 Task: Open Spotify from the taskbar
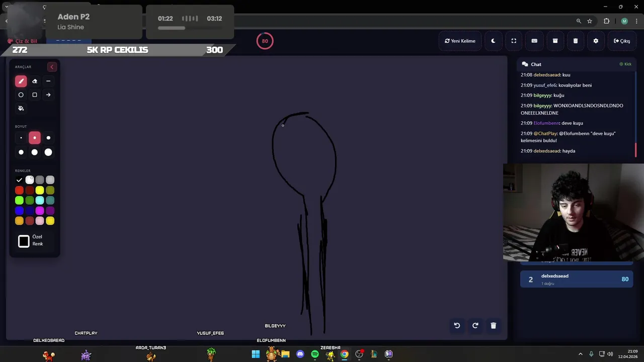click(x=315, y=354)
